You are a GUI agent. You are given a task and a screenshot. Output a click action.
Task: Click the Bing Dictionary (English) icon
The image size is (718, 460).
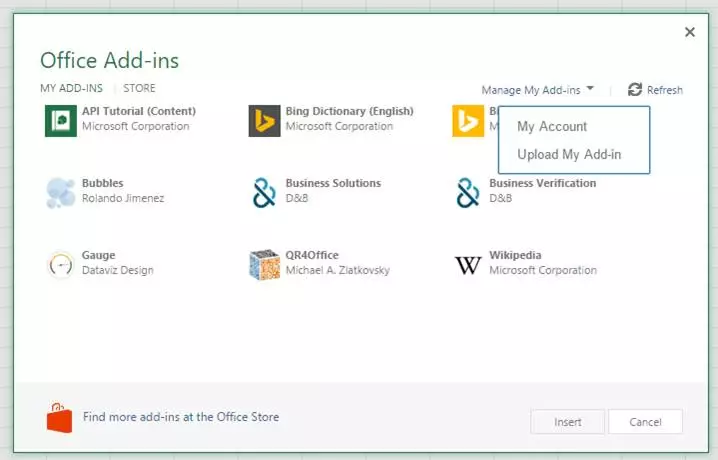pyautogui.click(x=264, y=120)
